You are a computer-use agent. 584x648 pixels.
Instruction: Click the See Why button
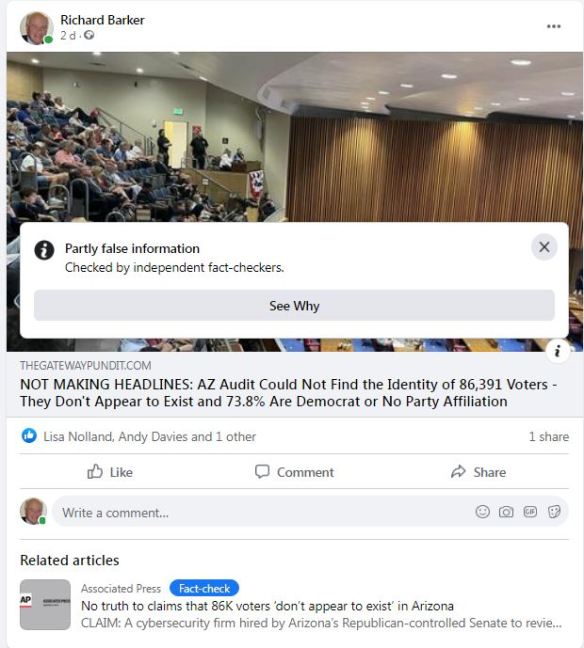click(294, 305)
